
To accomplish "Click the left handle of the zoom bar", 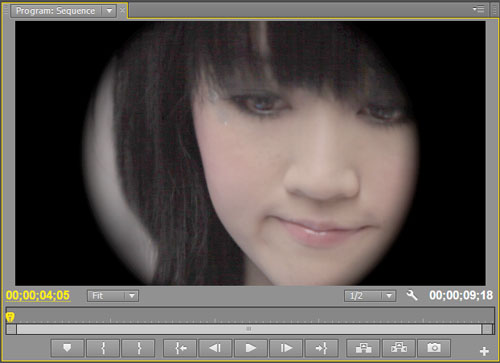I will pyautogui.click(x=11, y=329).
